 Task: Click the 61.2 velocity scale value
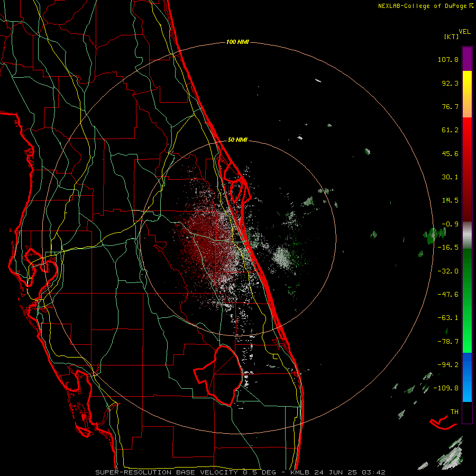click(450, 130)
